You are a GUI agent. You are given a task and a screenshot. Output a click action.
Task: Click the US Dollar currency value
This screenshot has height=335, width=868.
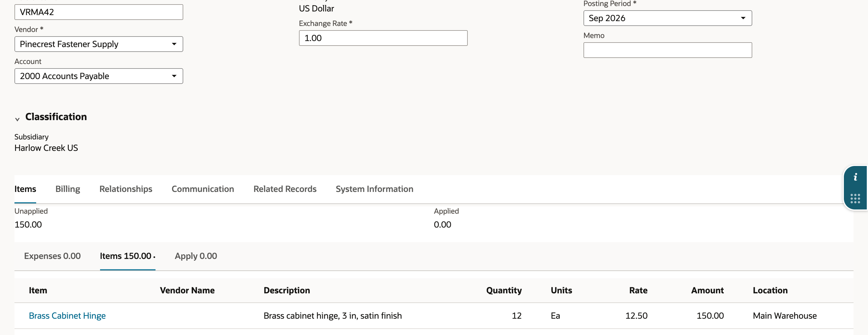(316, 9)
